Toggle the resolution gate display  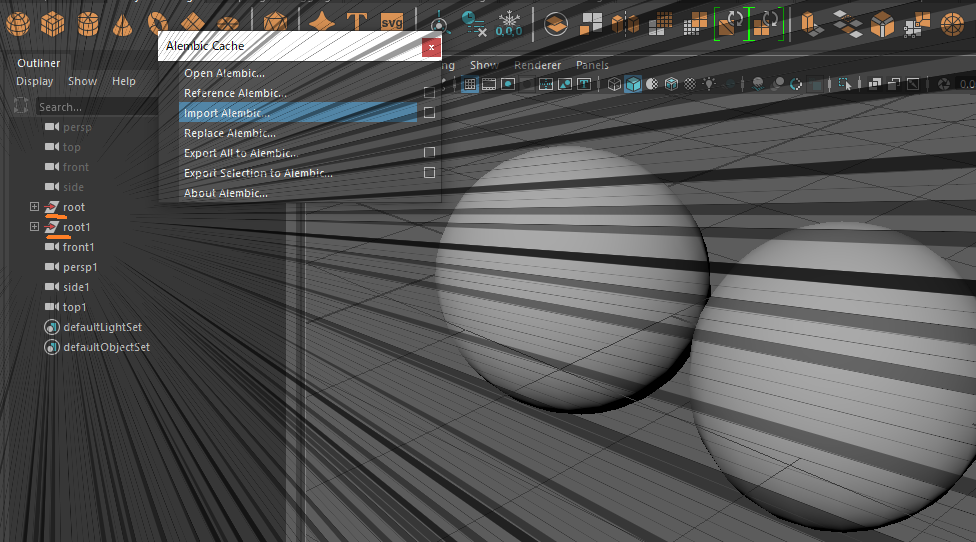click(508, 84)
